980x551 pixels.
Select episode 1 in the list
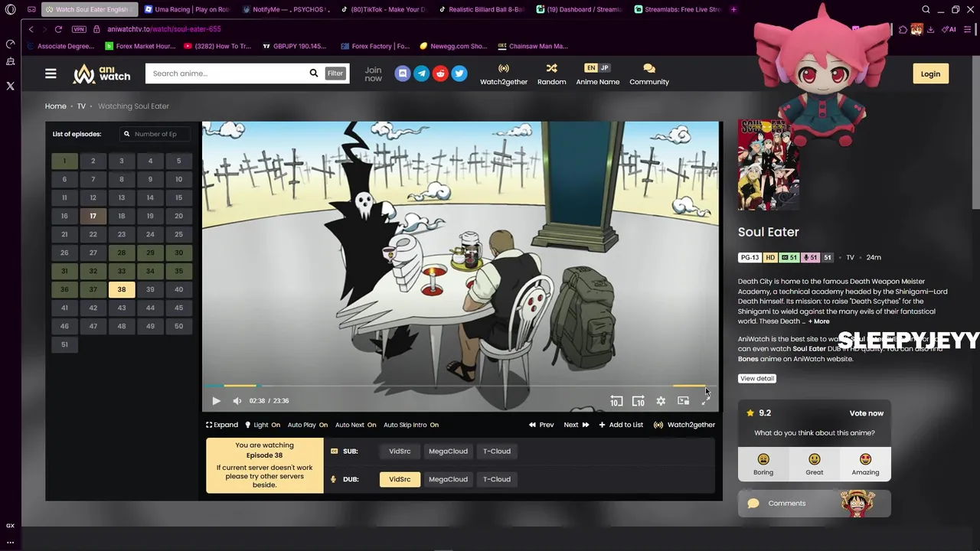click(64, 161)
